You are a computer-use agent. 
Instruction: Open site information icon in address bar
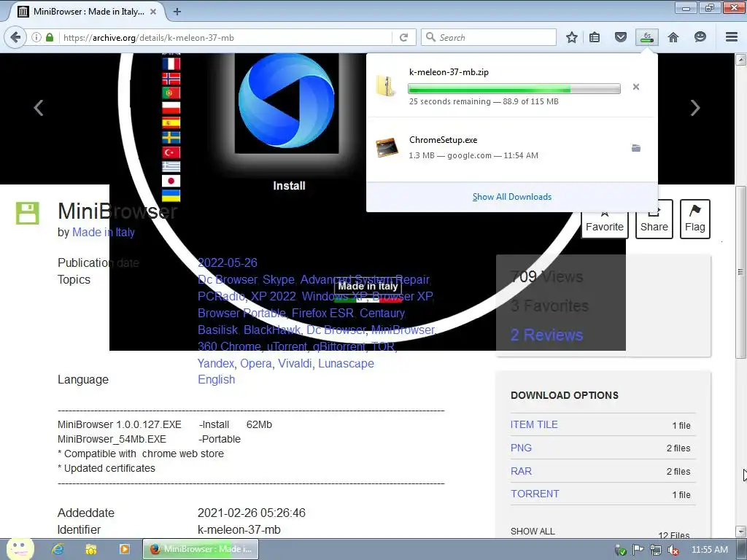click(36, 37)
